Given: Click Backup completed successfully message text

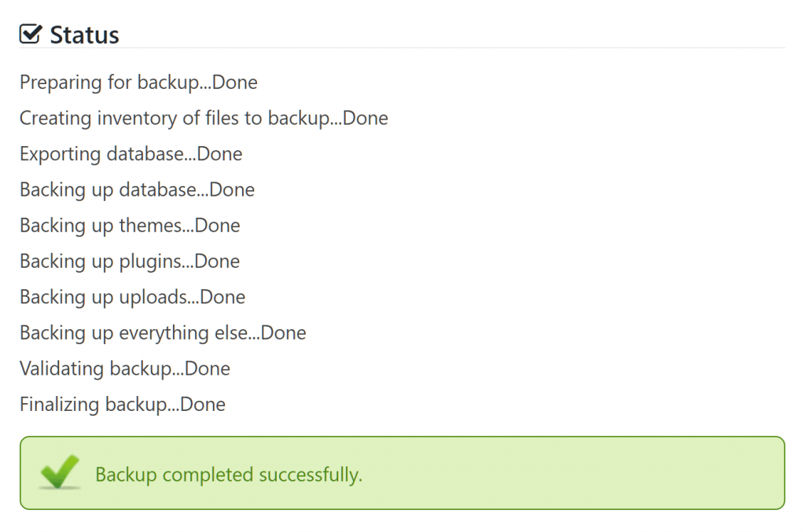Looking at the screenshot, I should (229, 475).
